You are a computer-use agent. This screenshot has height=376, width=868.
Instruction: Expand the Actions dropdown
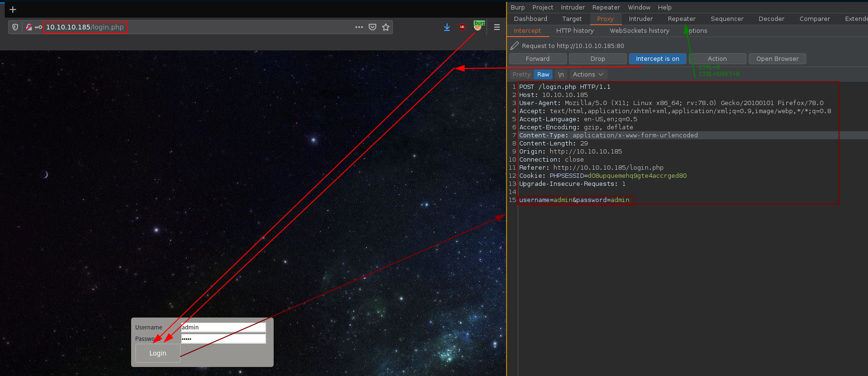click(588, 74)
